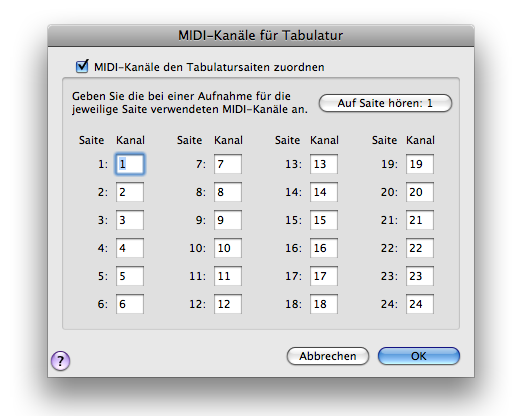Select the channel field for Saite 4
This screenshot has height=416, width=523.
tap(130, 248)
